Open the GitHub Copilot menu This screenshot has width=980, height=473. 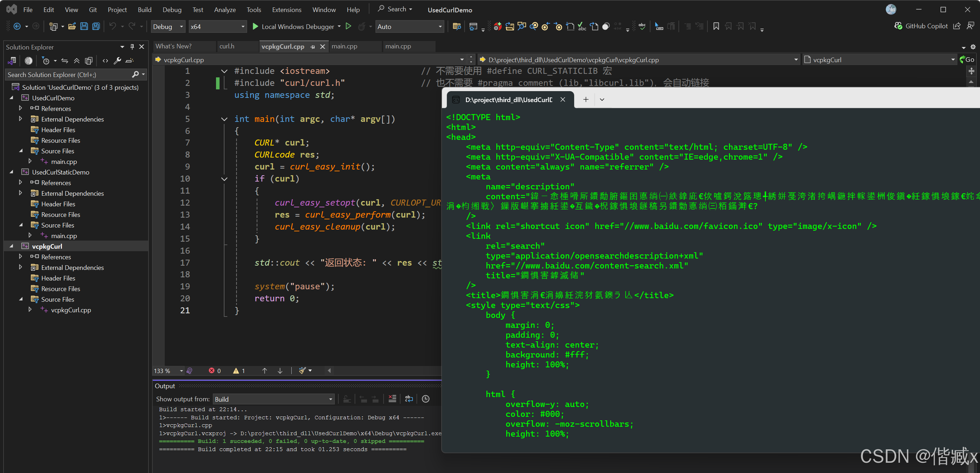point(921,26)
